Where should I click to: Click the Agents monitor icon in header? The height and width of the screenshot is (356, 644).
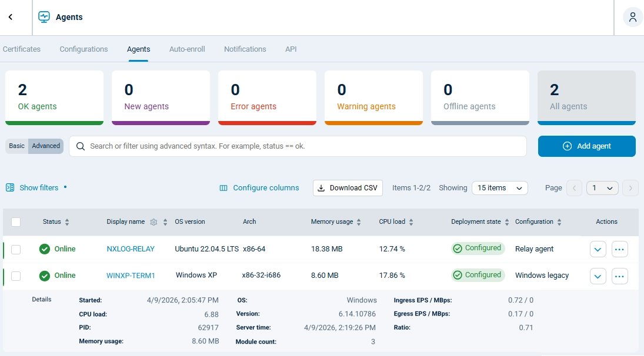tap(44, 17)
